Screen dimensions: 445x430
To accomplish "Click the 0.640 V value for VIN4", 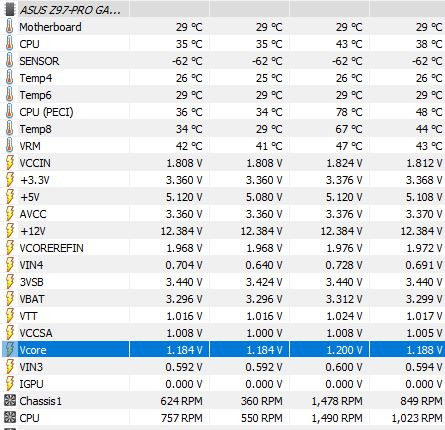I will [x=264, y=265].
